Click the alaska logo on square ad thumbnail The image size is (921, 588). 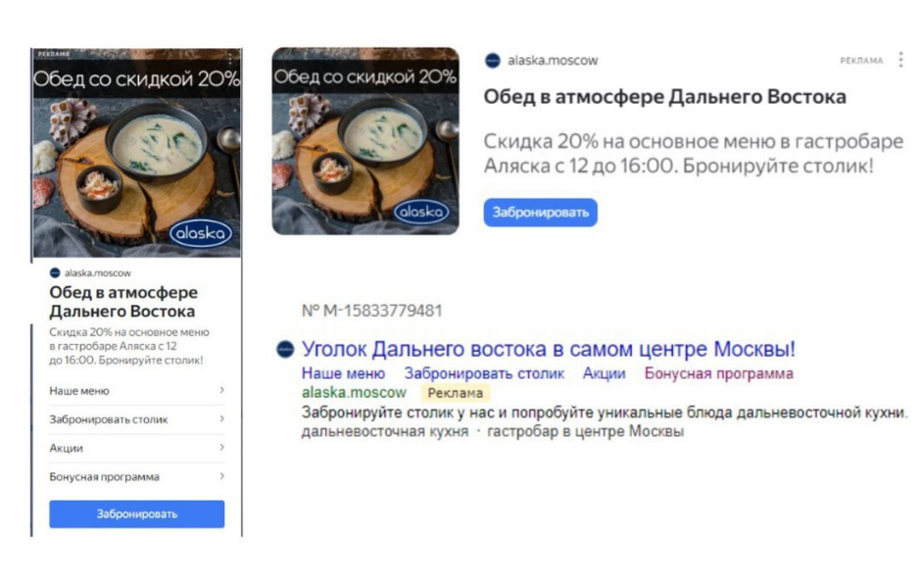(421, 212)
